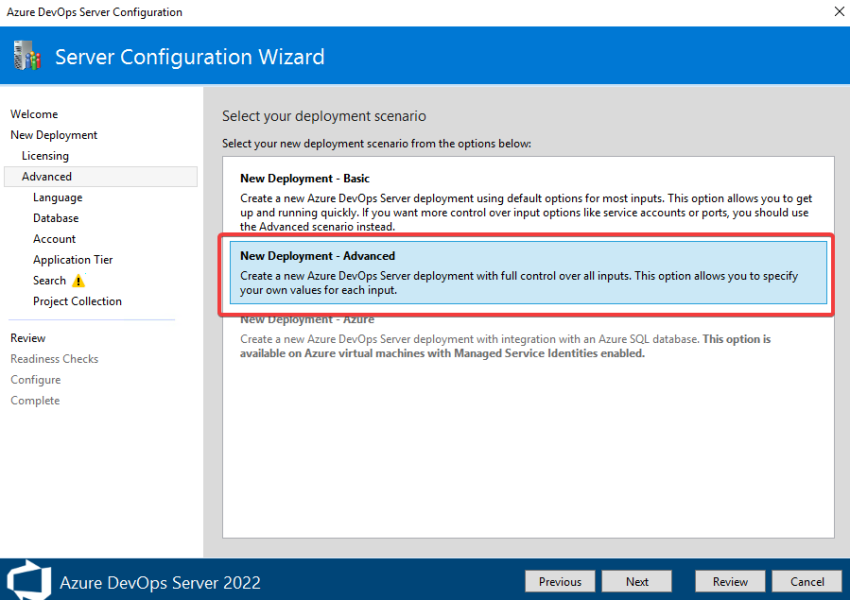850x600 pixels.
Task: Select the Account configuration step
Action: pos(53,239)
